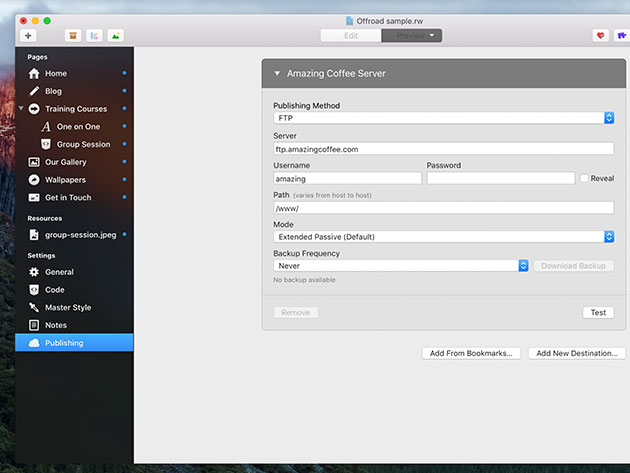This screenshot has width=630, height=473.
Task: Switch to the Edit tab
Action: [x=351, y=36]
